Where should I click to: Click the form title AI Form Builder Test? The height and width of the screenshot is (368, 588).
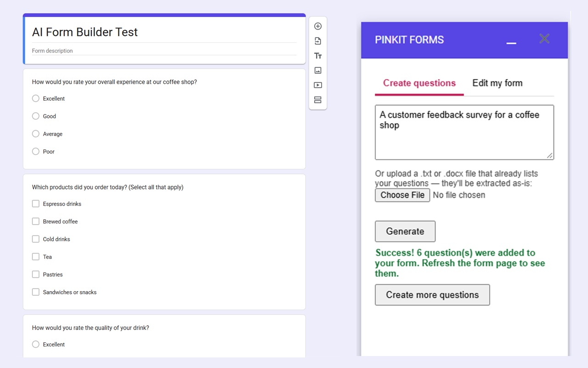85,32
